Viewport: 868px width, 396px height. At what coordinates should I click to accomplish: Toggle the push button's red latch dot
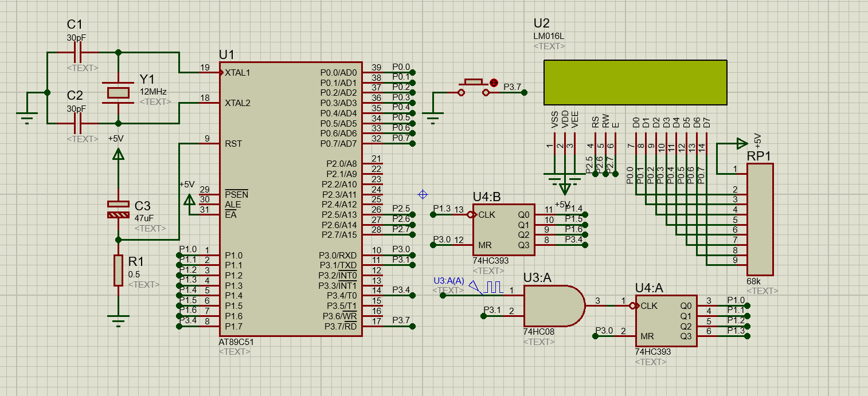[x=494, y=83]
